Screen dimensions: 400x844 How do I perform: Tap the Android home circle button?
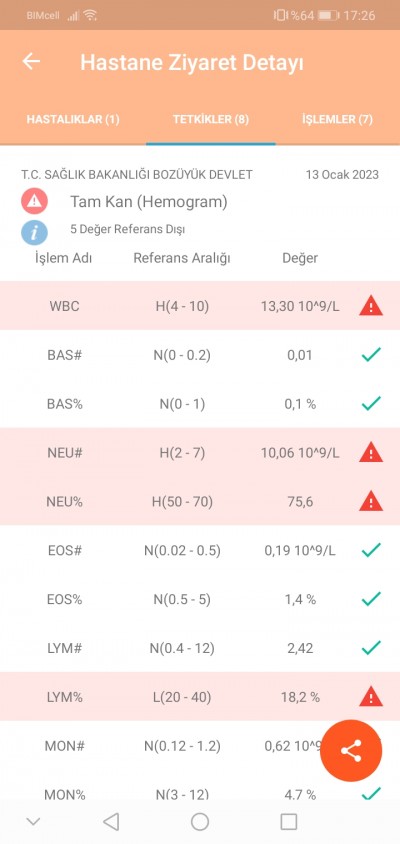[x=200, y=821]
